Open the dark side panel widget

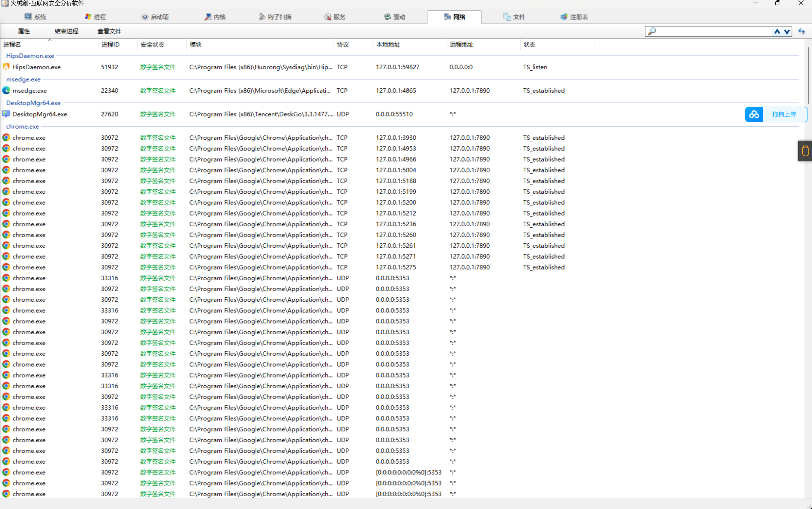[805, 150]
